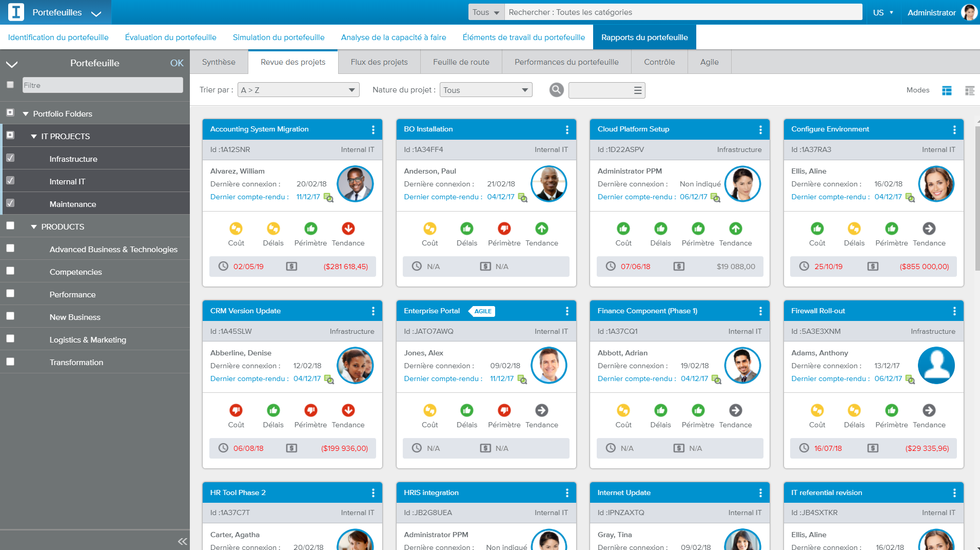Uncheck the Infrastructure checkbox
980x550 pixels.
(x=10, y=158)
